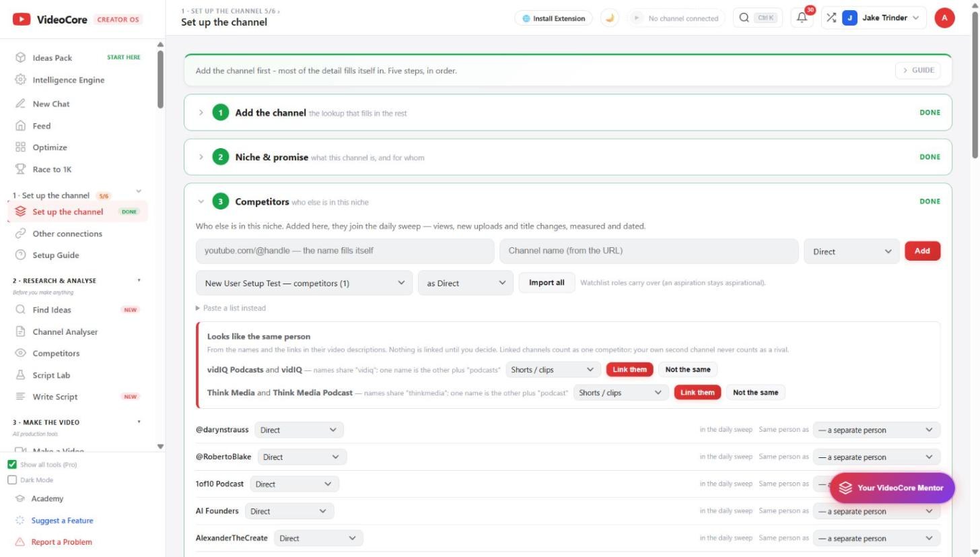Image resolution: width=980 pixels, height=557 pixels.
Task: Select Other connections menu item
Action: tap(67, 234)
